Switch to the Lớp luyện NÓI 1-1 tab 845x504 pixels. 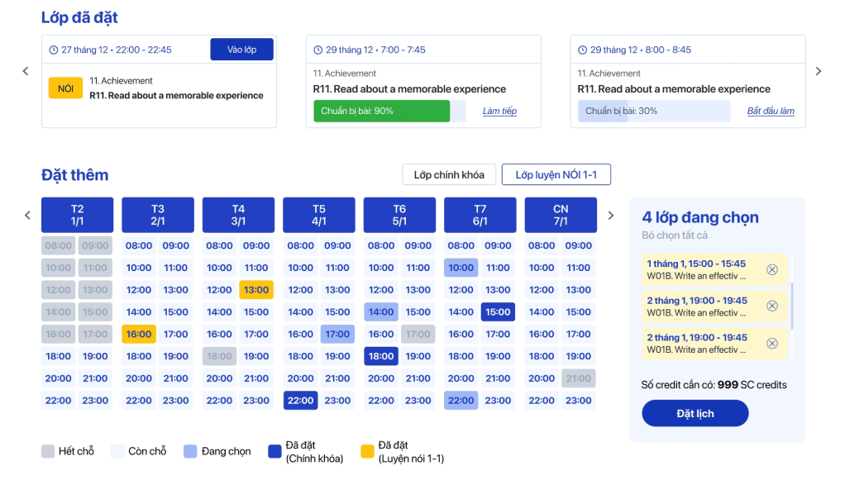tap(556, 174)
